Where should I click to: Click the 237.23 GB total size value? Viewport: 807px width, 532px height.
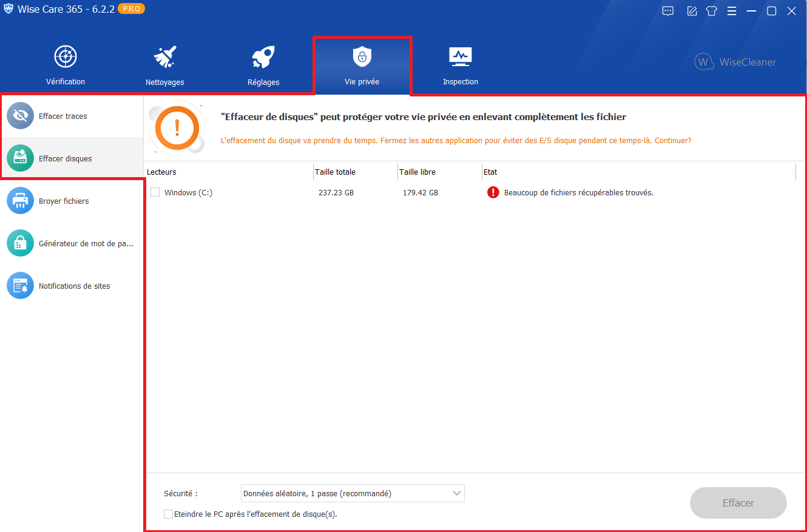coord(336,193)
